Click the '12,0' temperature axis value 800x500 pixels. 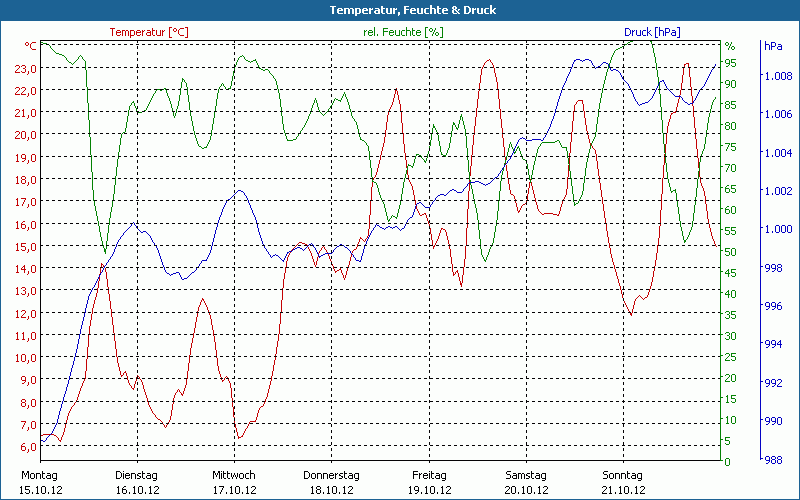26,313
